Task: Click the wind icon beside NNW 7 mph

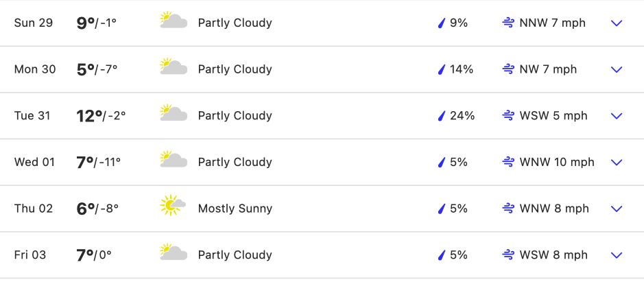Action: click(508, 23)
